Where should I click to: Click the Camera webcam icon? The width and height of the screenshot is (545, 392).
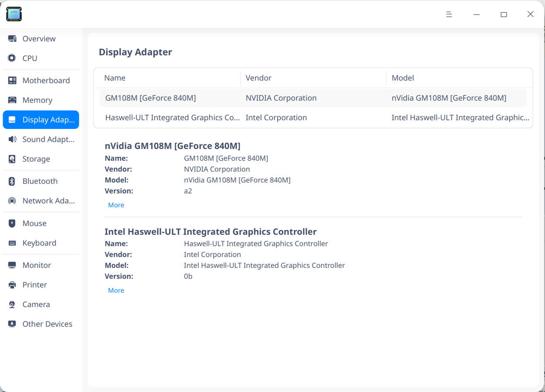pyautogui.click(x=12, y=304)
